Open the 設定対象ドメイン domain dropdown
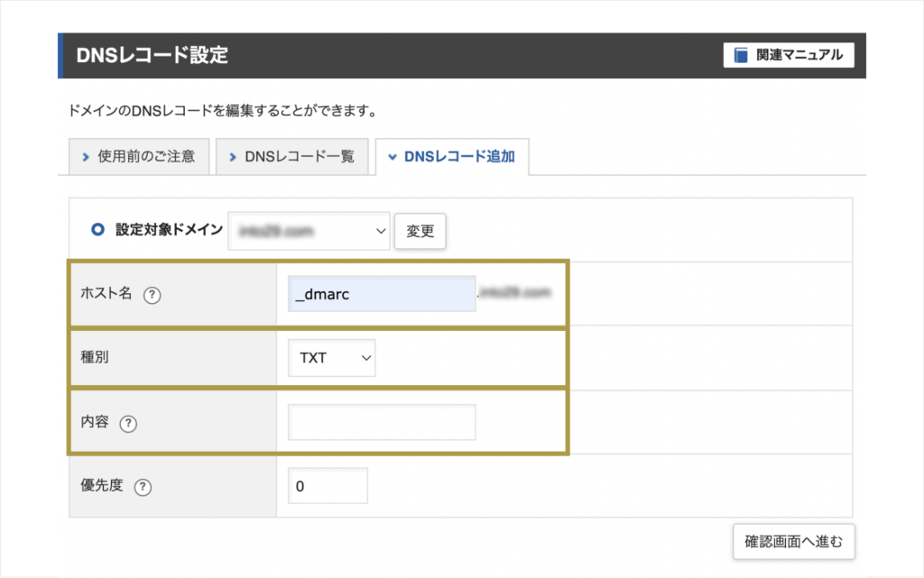This screenshot has height=578, width=924. click(309, 231)
